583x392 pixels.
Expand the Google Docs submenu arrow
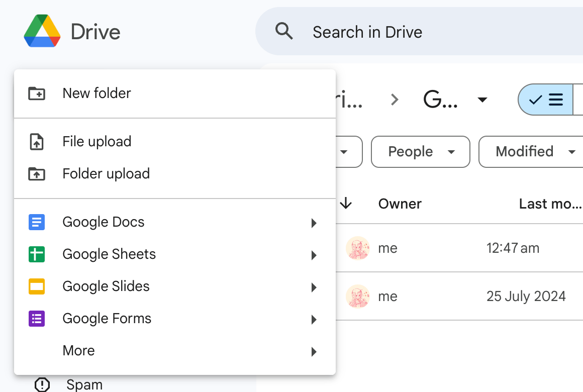[x=314, y=223]
